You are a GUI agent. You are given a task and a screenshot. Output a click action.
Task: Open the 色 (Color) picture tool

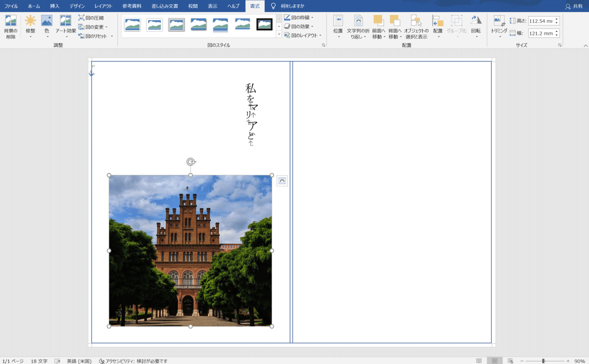pos(47,27)
